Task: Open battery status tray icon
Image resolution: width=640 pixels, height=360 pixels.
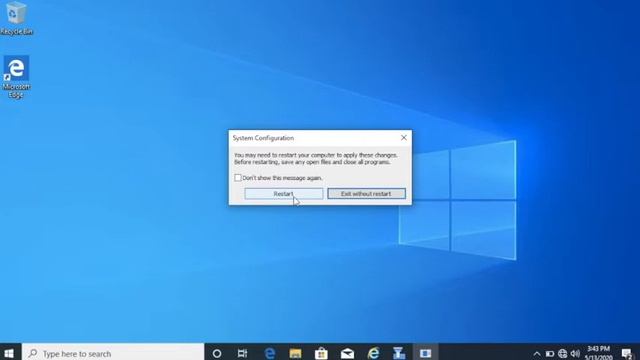Action: tap(550, 354)
